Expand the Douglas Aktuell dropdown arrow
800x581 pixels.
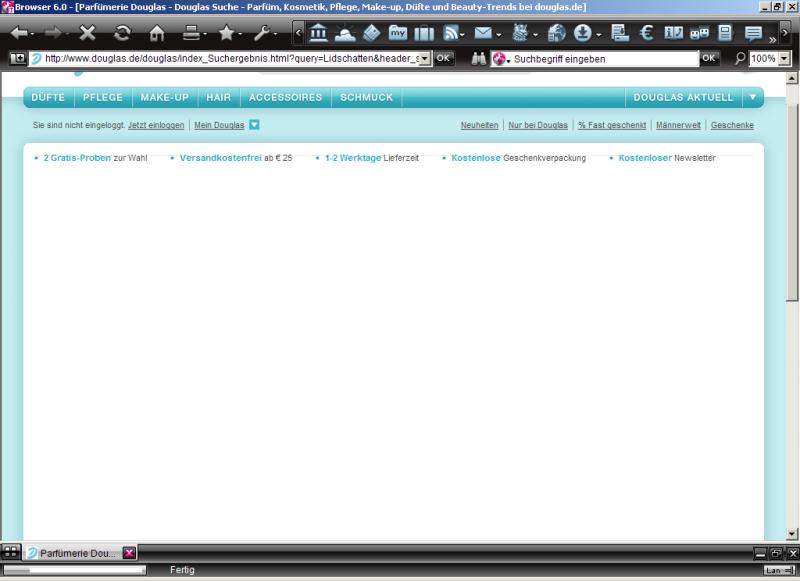753,97
